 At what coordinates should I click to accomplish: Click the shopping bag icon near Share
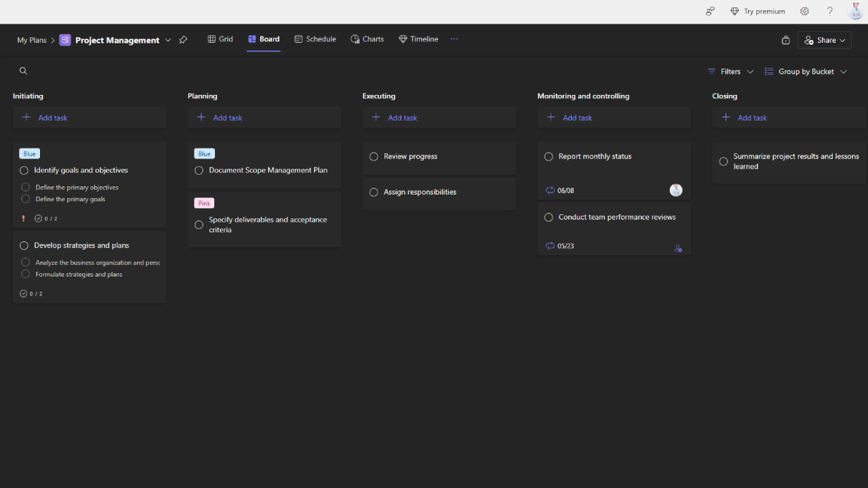785,40
